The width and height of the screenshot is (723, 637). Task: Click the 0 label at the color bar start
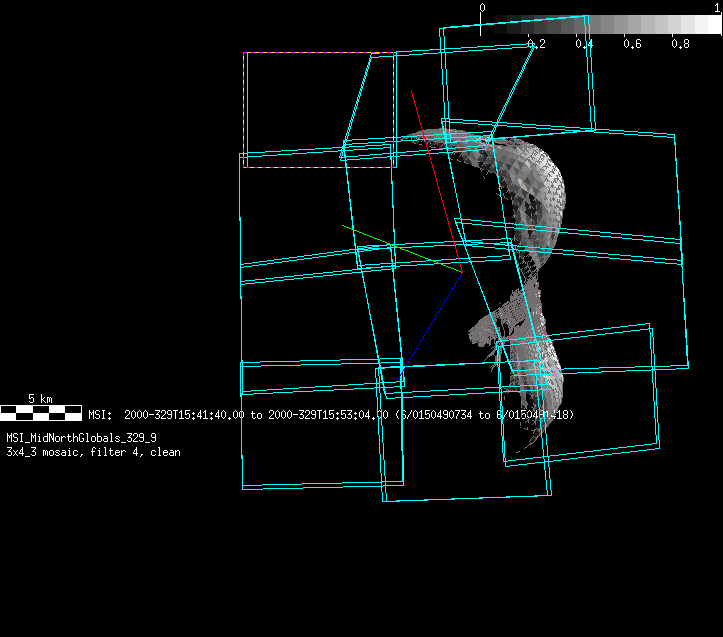click(x=482, y=8)
